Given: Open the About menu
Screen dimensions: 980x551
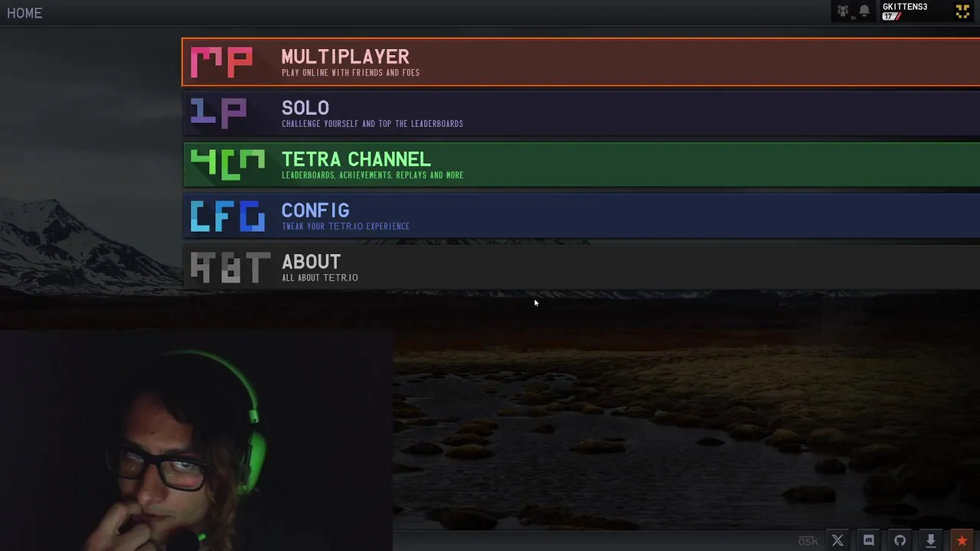Looking at the screenshot, I should click(581, 267).
